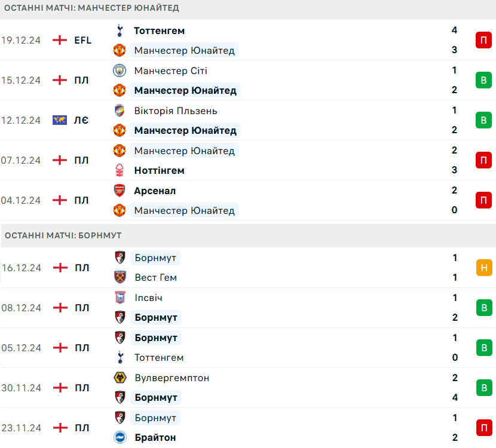Viewport: 496px width, 448px height.
Task: Click the Europa League globe flag icon
Action: point(60,120)
